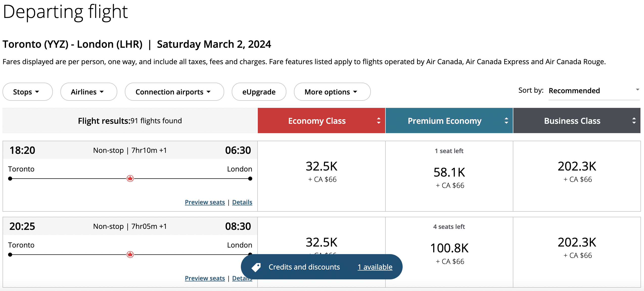
Task: Select the Economy Class column tab
Action: coord(317,121)
